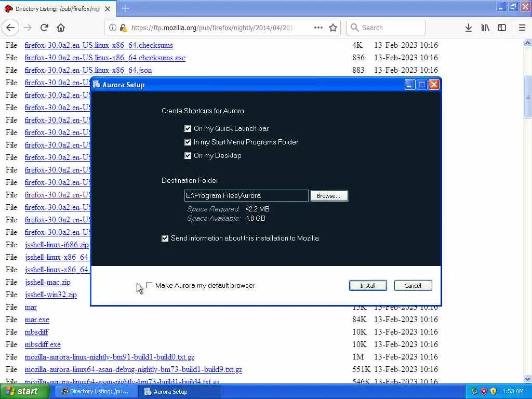532x399 pixels.
Task: Click the security shield tray icon
Action: point(474,392)
